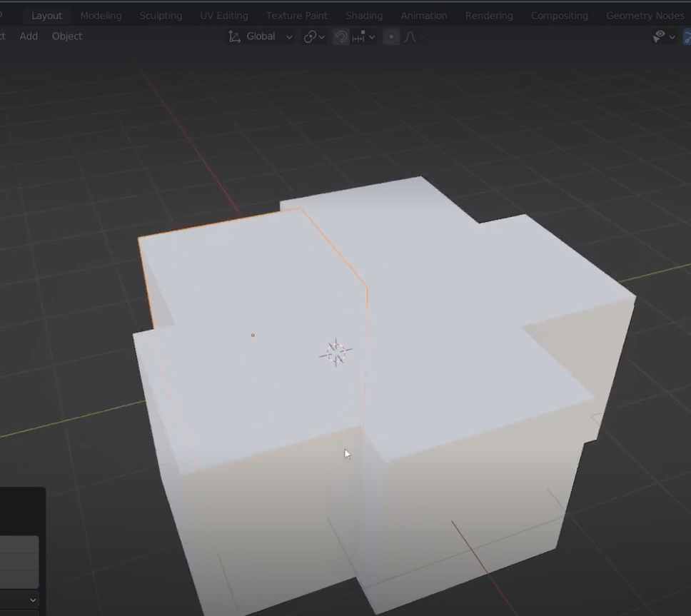Expand the dropdown in the bottom-left operator panel
The height and width of the screenshot is (616, 691).
pyautogui.click(x=19, y=600)
